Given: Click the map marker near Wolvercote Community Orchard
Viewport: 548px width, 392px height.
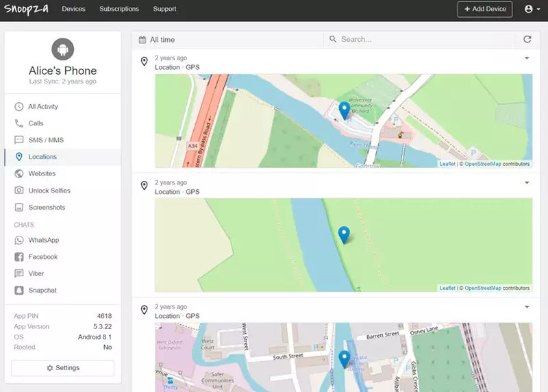Looking at the screenshot, I should click(345, 110).
